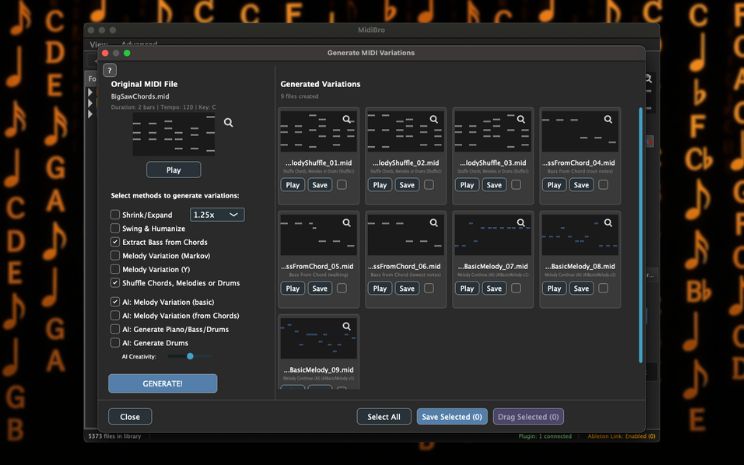Play the original MIDI file

[174, 170]
